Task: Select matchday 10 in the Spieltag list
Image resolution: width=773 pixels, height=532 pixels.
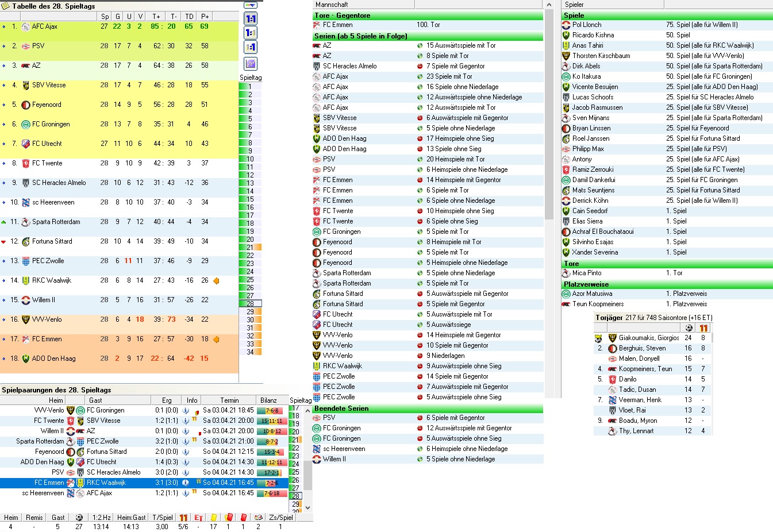Action: (250, 159)
